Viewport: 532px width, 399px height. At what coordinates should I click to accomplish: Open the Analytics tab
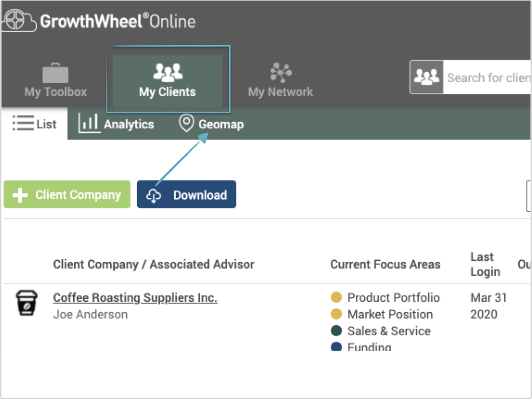click(x=116, y=124)
